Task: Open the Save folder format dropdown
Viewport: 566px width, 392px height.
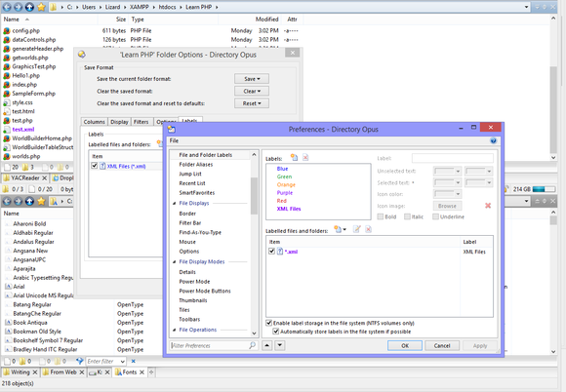Action: 252,79
